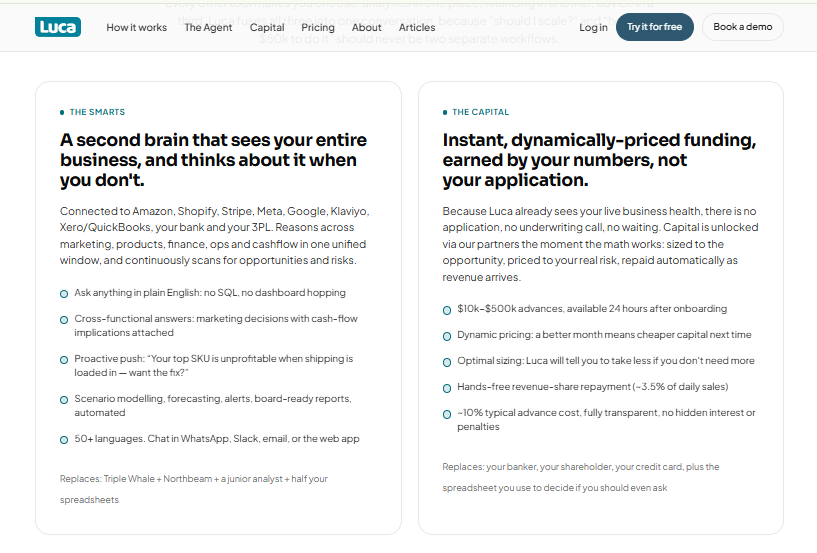The width and height of the screenshot is (817, 553).
Task: Click the Log in link
Action: coord(593,27)
